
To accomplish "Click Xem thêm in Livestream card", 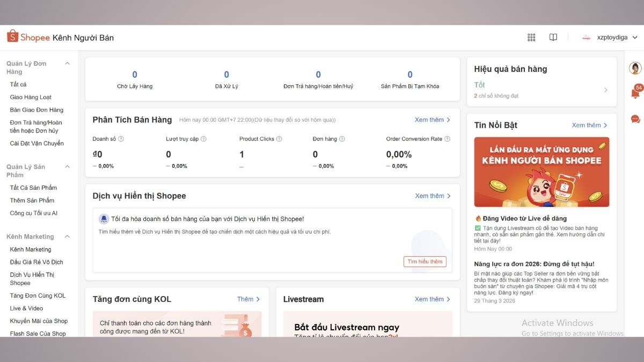I will (433, 299).
